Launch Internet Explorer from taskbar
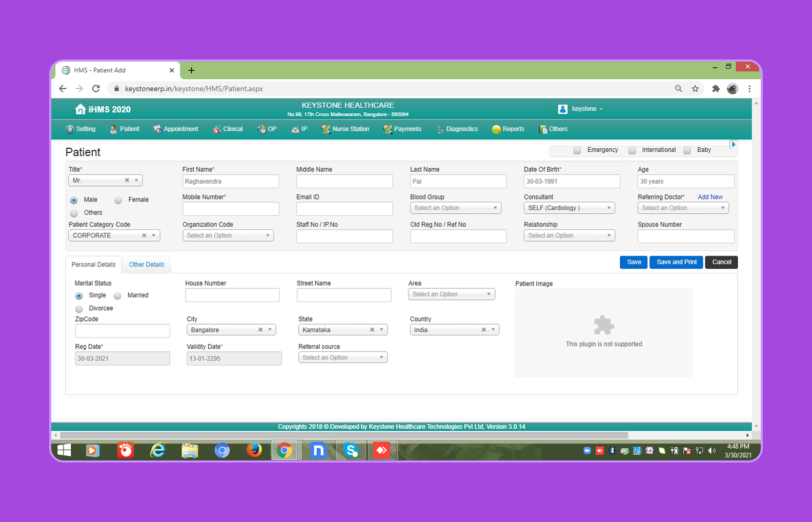Screen dimensions: 812x522 click(157, 450)
